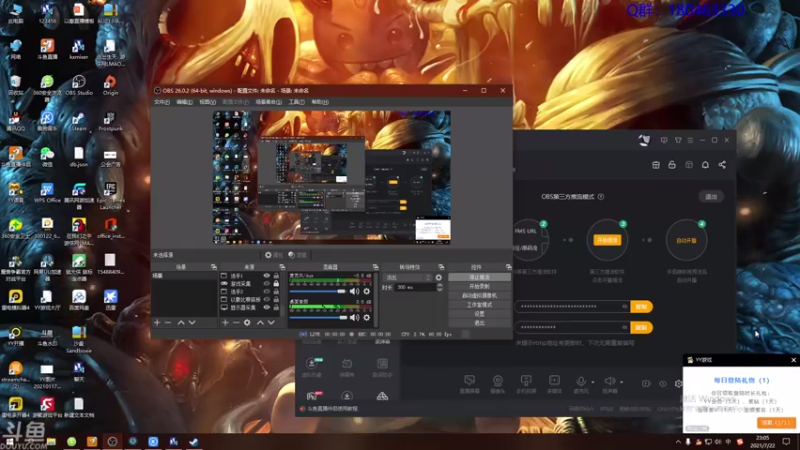
Task: Click the 300 ms duration field
Action: [x=415, y=288]
